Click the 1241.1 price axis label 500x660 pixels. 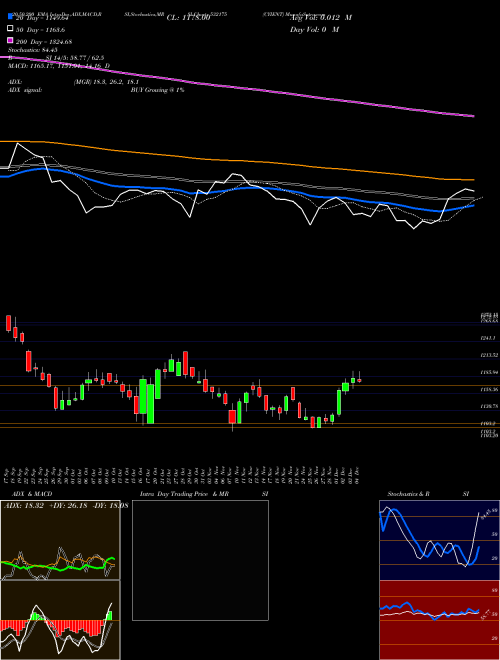(490, 338)
